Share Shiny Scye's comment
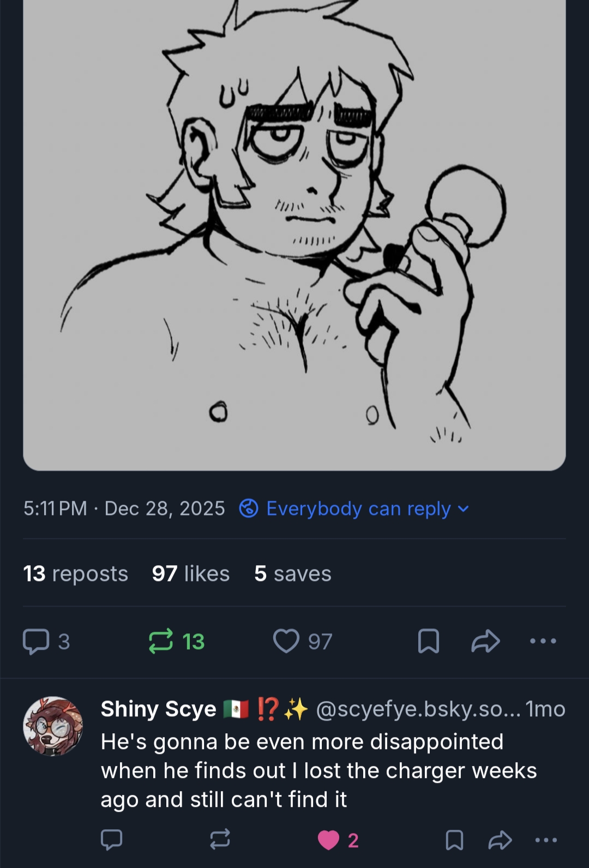Image resolution: width=589 pixels, height=868 pixels. coord(500,840)
